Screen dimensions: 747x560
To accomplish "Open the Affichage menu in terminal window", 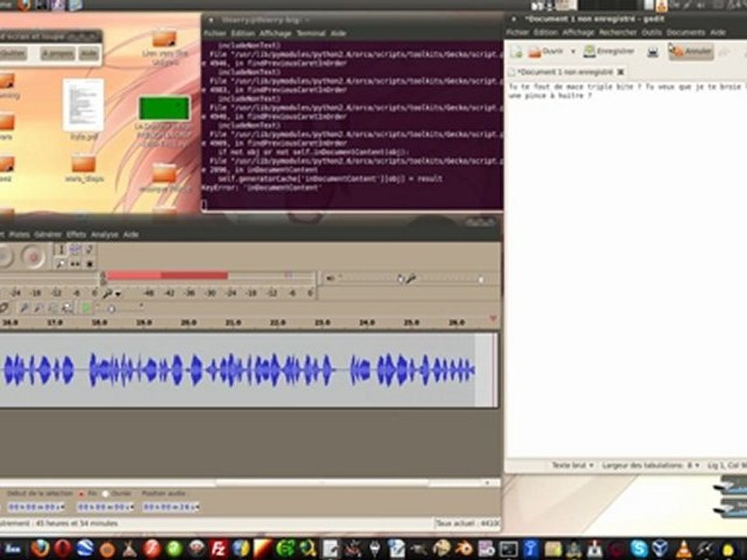I will click(275, 33).
